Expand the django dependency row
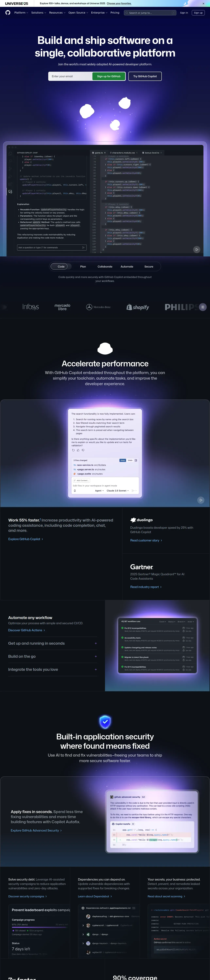Screen dimensions: 210x980 (x=83, y=934)
